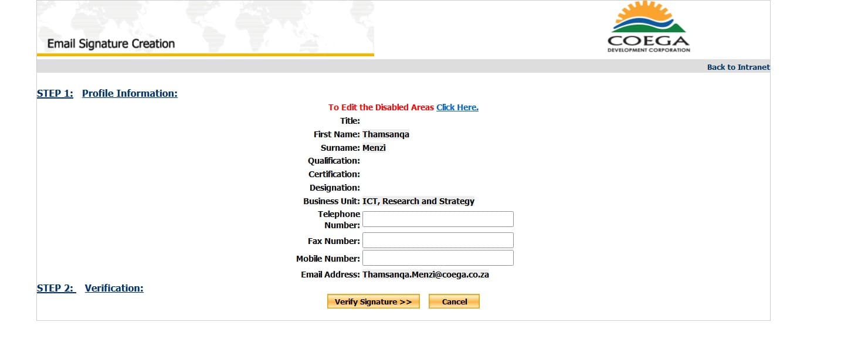Select the Fax Number text box

[x=438, y=241]
